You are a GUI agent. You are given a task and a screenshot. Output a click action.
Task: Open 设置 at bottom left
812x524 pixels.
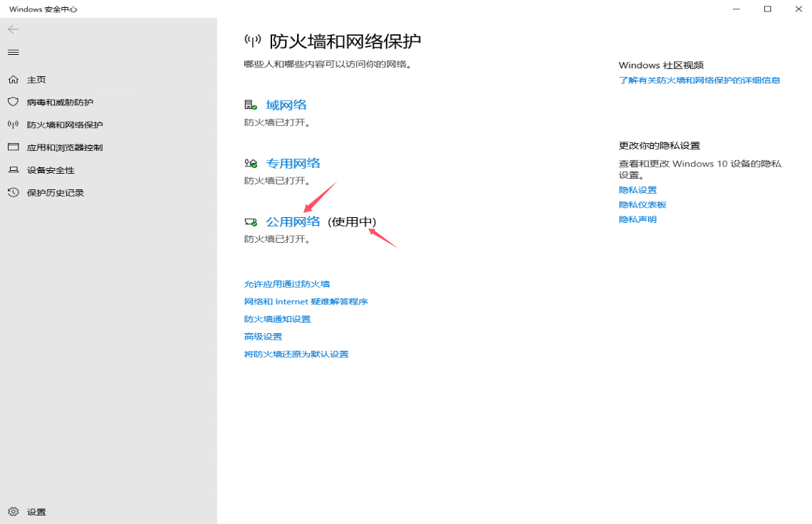pyautogui.click(x=32, y=511)
